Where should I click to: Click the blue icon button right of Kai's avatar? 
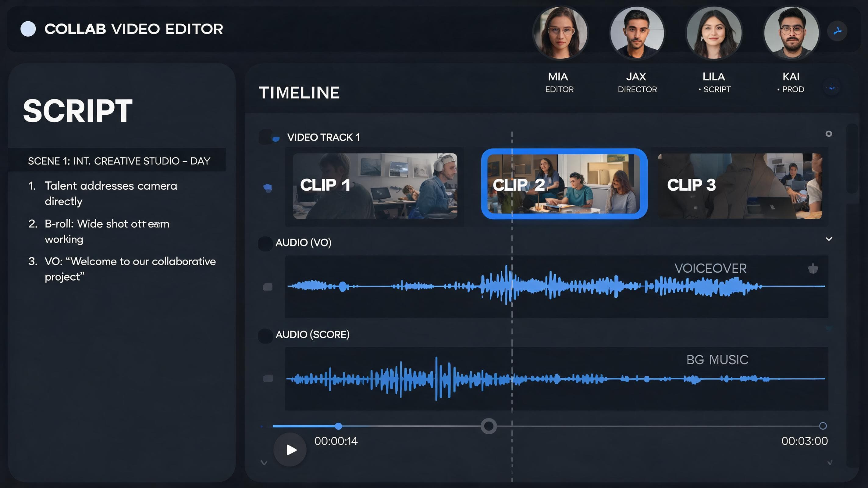pyautogui.click(x=837, y=31)
